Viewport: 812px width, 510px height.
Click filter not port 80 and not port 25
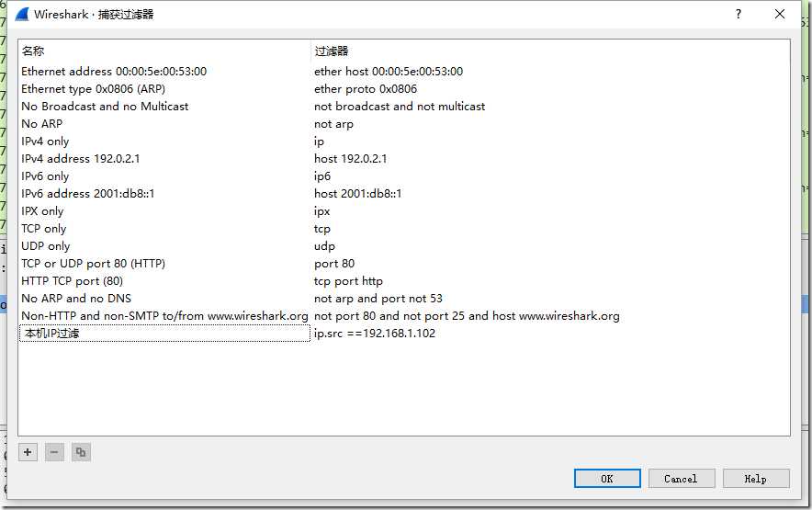[x=467, y=315]
